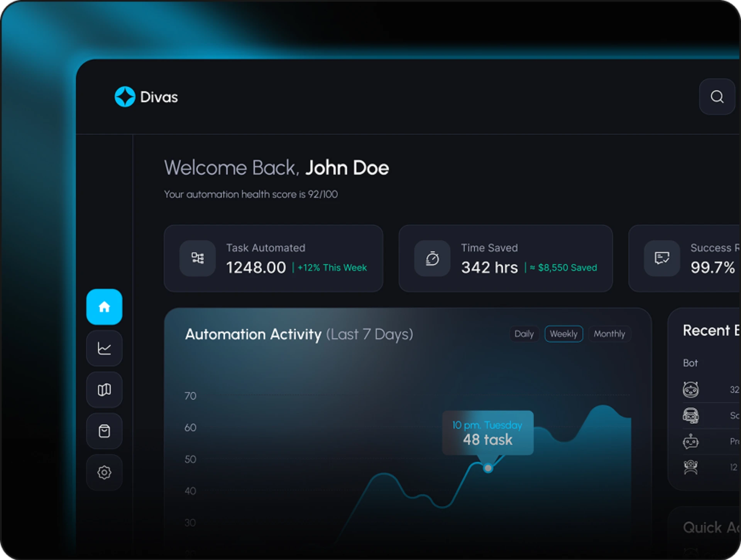Open the map view from the sidebar
Image resolution: width=741 pixels, height=560 pixels.
104,389
